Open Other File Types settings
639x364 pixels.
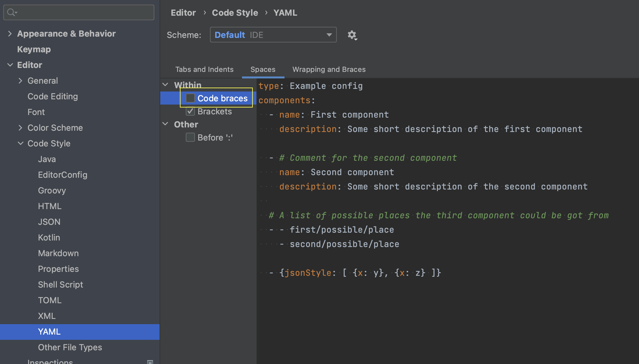click(x=70, y=347)
